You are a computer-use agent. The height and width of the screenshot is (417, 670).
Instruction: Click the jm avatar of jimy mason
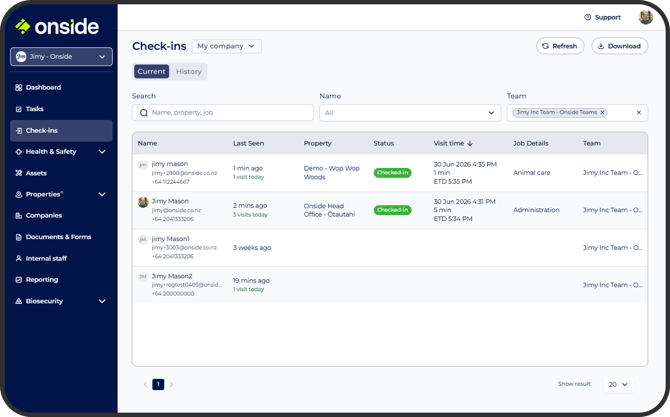point(143,164)
